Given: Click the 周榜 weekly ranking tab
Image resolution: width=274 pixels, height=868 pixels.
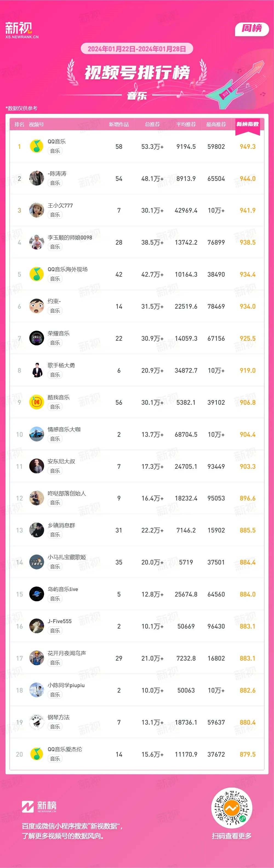Looking at the screenshot, I should coord(252,28).
